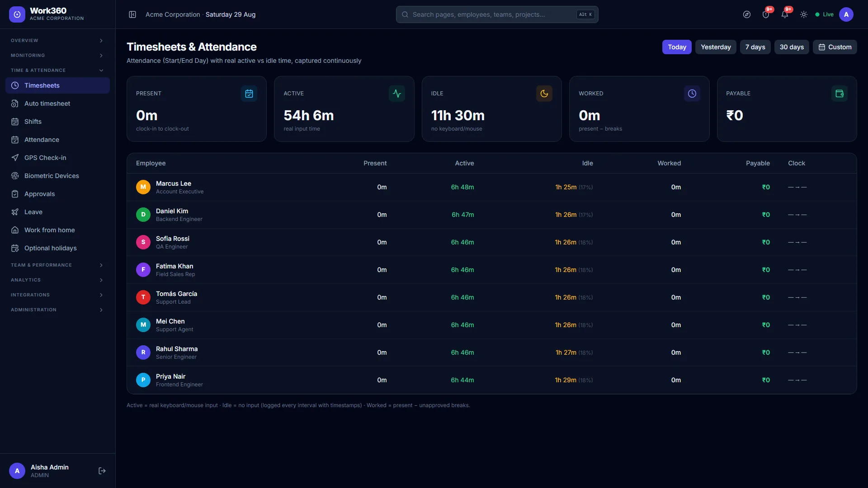Image resolution: width=868 pixels, height=488 pixels.
Task: Open Auto timesheet in sidebar
Action: pos(57,103)
